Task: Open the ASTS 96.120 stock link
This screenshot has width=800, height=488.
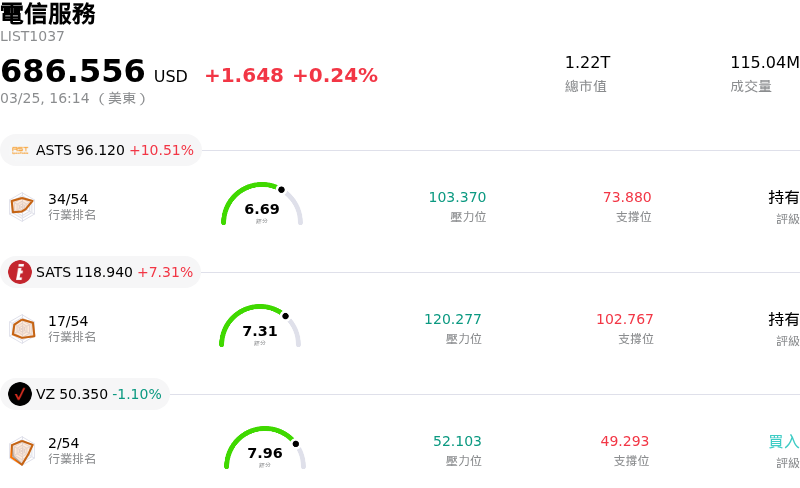Action: point(80,150)
